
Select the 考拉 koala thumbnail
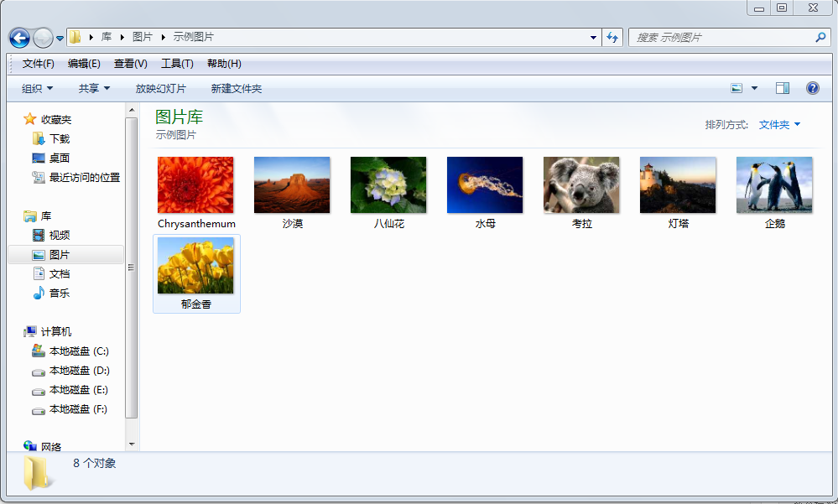[581, 185]
